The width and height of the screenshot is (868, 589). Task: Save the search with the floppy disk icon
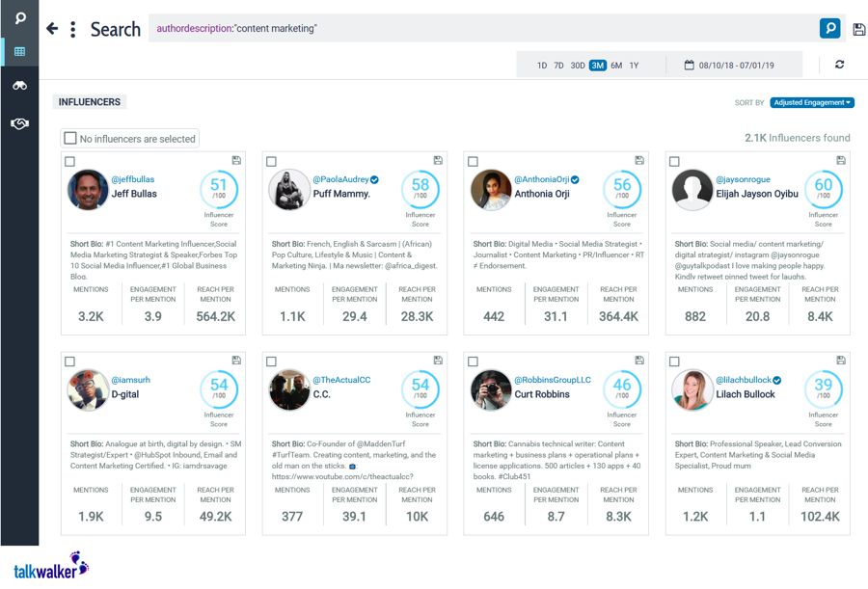[x=858, y=29]
